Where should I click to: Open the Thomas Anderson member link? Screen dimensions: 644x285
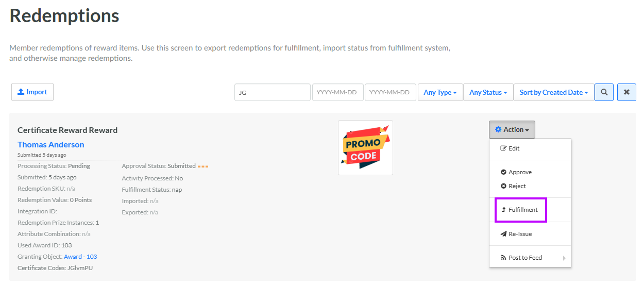pyautogui.click(x=50, y=145)
